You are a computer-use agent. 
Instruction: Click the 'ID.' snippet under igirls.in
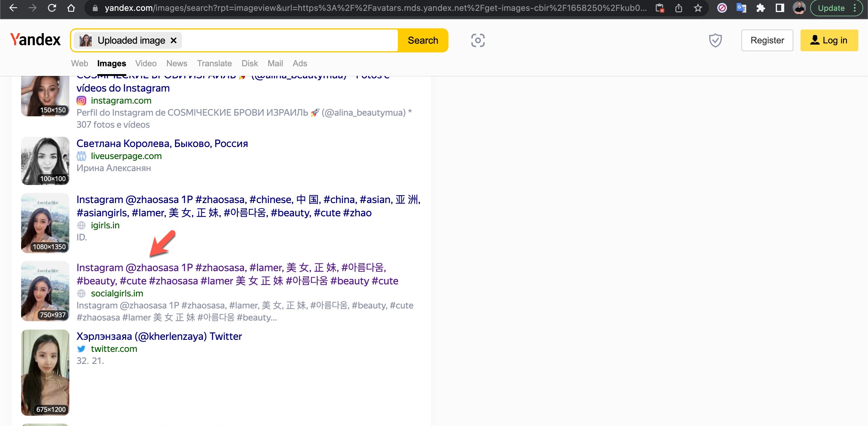82,237
